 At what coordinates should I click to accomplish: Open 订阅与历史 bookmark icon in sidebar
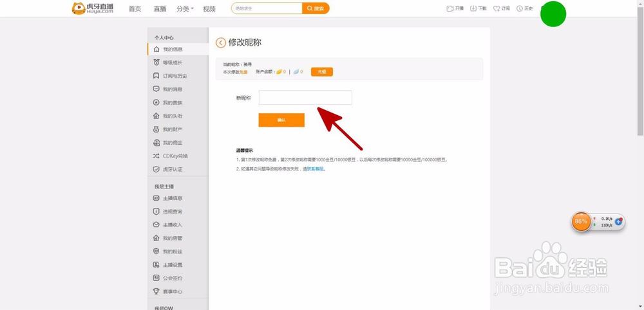(x=156, y=76)
